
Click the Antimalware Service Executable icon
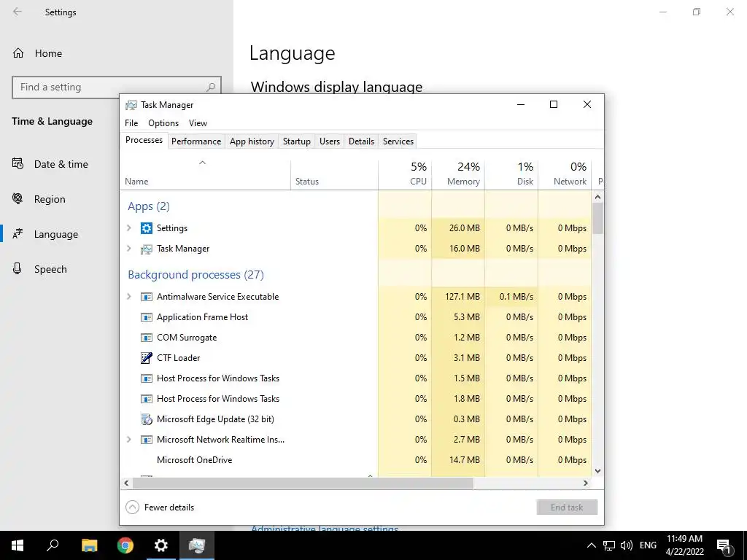pyautogui.click(x=146, y=297)
